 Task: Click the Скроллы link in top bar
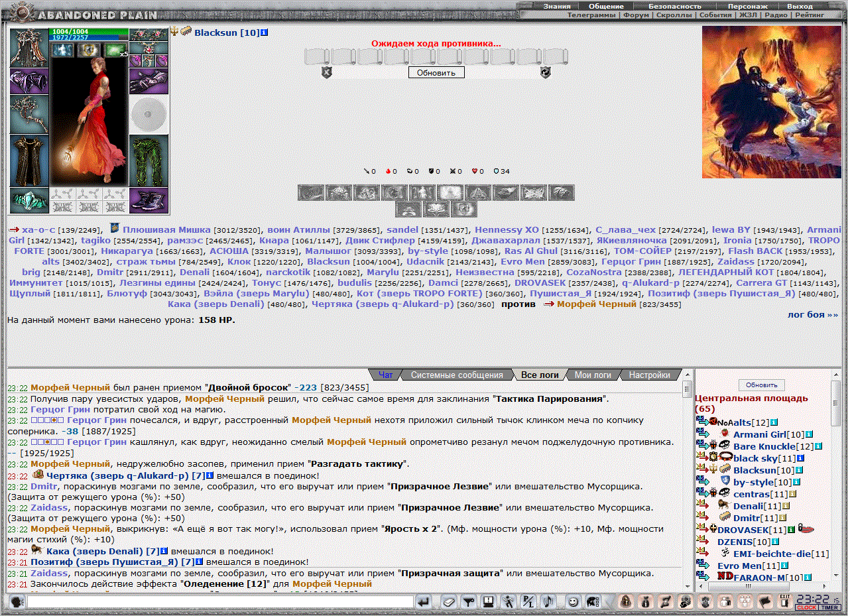pyautogui.click(x=674, y=14)
